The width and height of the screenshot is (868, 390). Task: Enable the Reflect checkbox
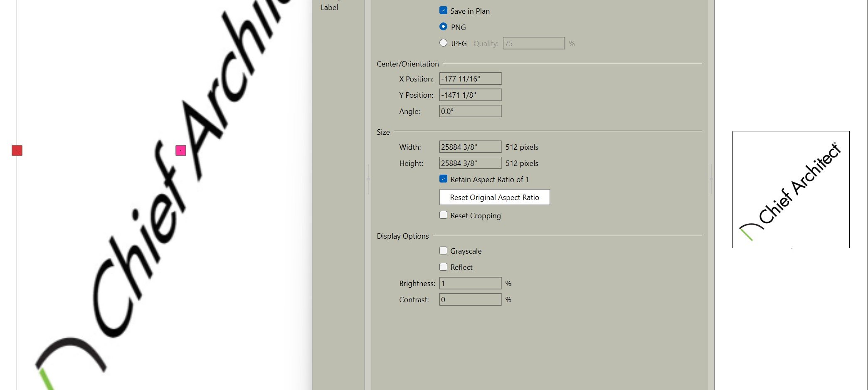click(x=443, y=267)
